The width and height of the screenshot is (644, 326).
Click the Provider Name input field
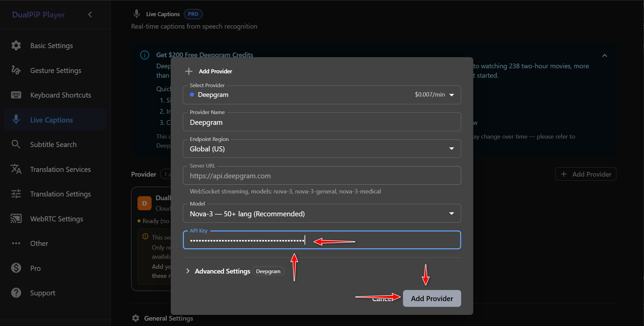click(x=322, y=122)
